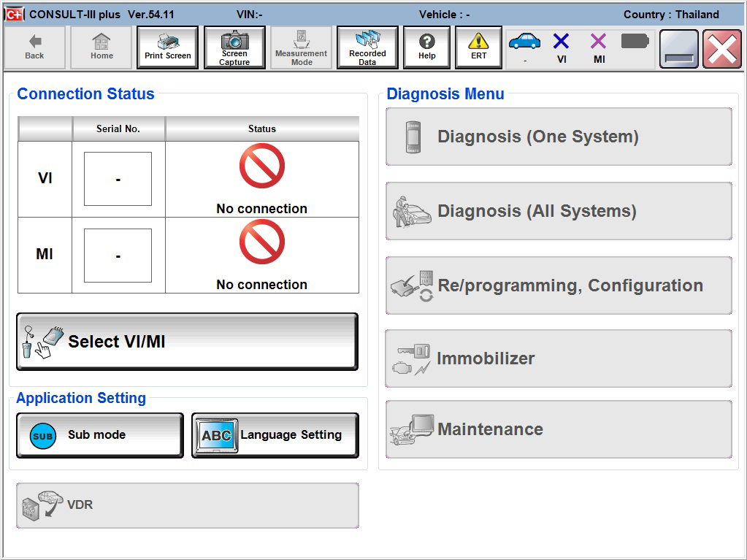Open Re/programming, Configuration
747x560 pixels.
point(559,285)
